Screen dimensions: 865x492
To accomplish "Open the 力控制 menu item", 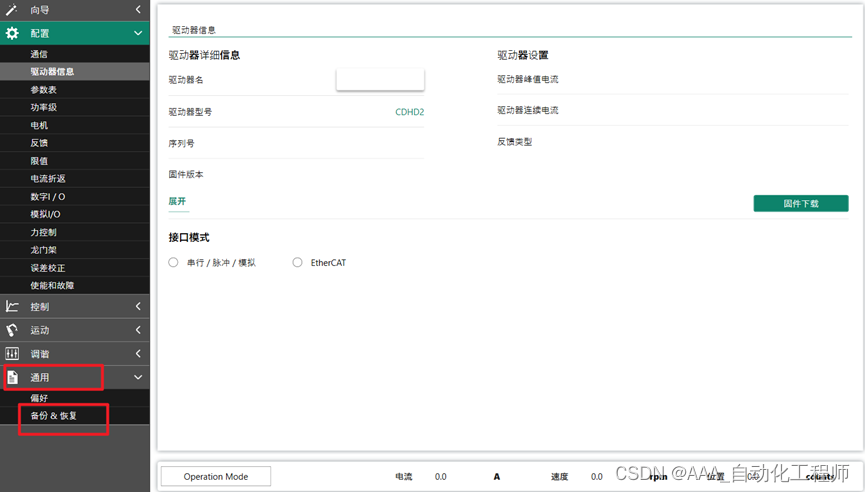I will click(74, 232).
